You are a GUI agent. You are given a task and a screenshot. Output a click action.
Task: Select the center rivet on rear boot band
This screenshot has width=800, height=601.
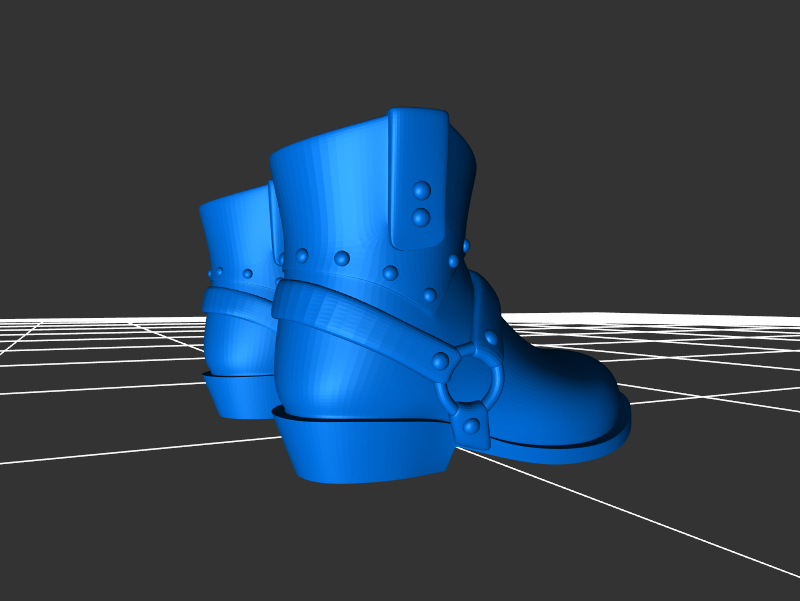click(247, 273)
